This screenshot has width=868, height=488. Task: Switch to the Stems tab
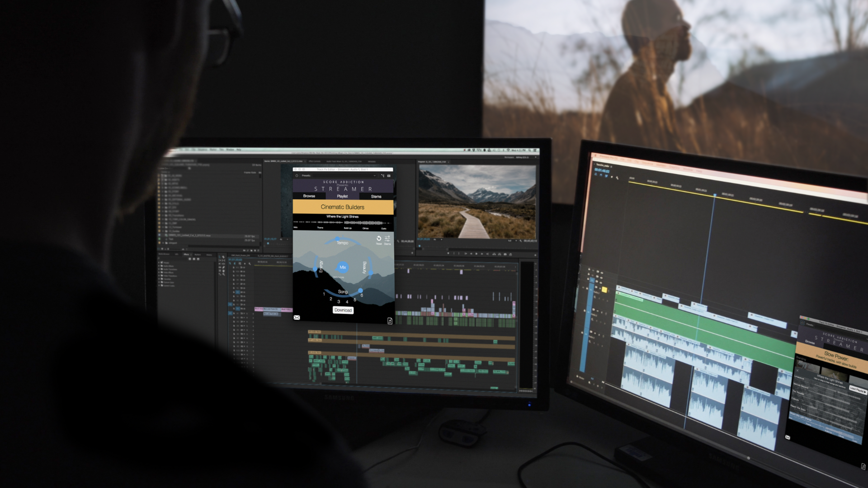[x=376, y=197]
